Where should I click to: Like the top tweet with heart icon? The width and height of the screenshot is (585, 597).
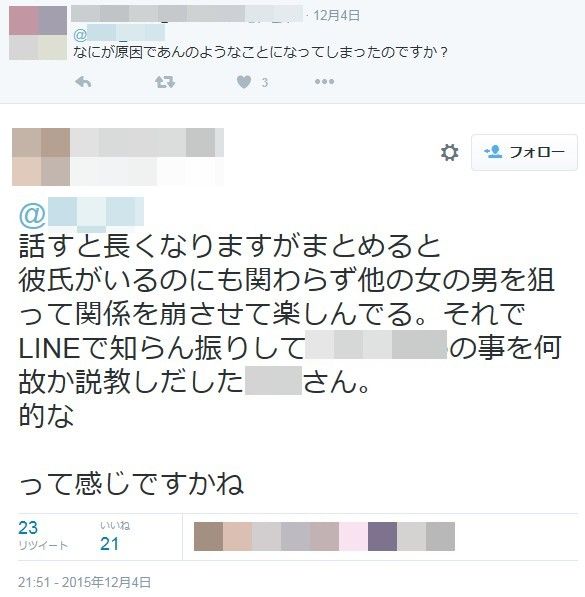[244, 82]
